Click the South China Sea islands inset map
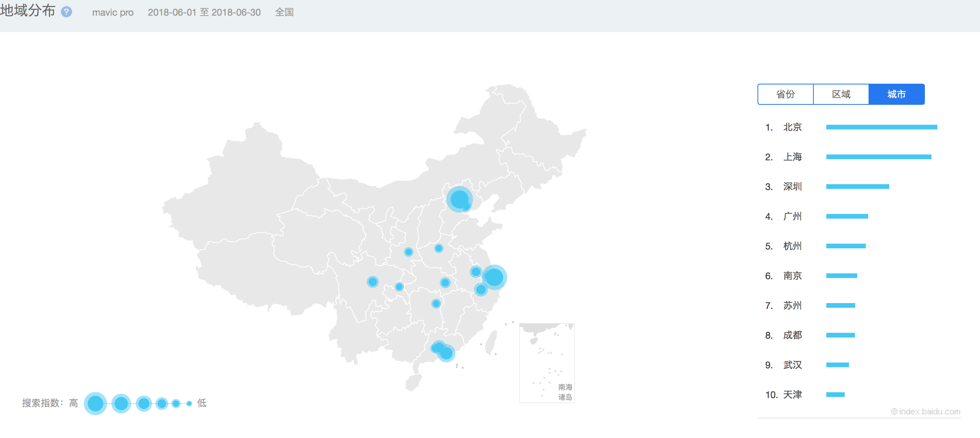The width and height of the screenshot is (980, 438). (x=546, y=363)
